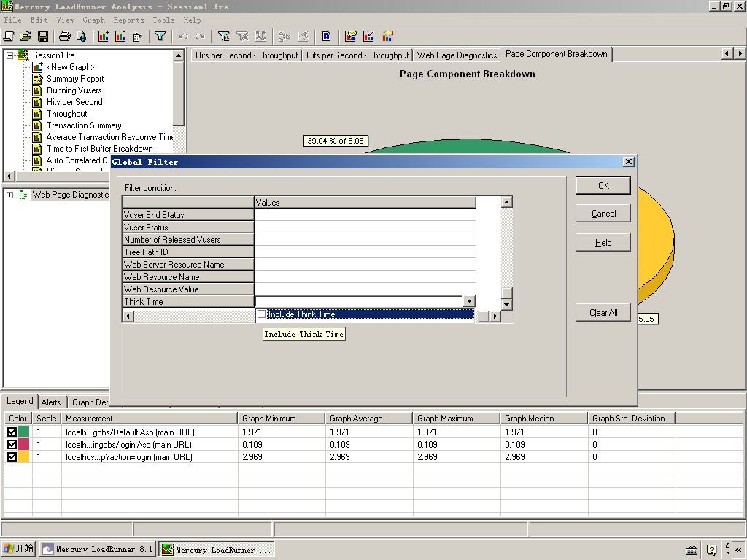Expand the Web Page Diagnostics tree node
This screenshot has width=747, height=560.
pos(9,195)
